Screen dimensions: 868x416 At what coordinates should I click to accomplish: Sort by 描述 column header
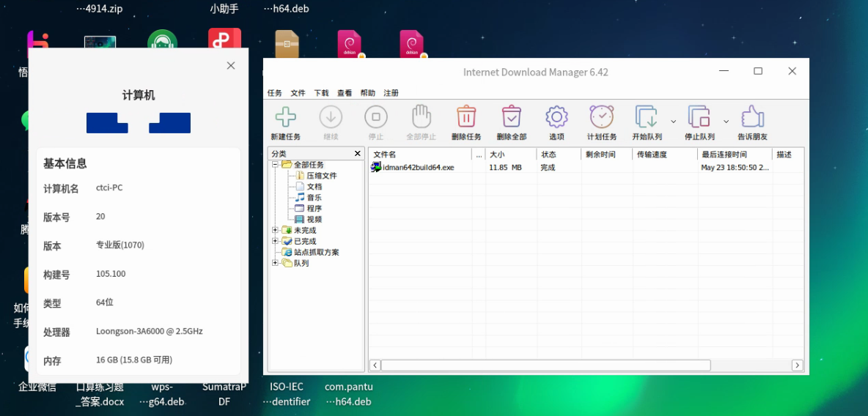tap(788, 155)
